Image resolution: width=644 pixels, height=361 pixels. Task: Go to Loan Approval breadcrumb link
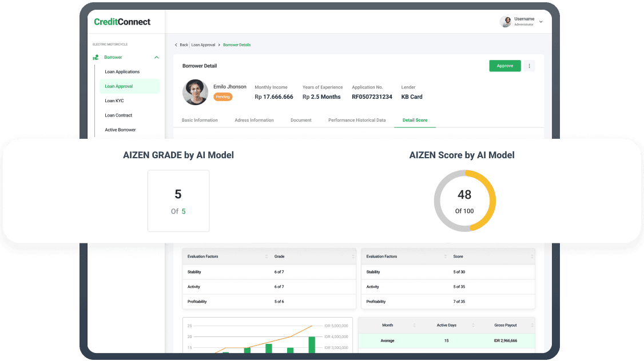pyautogui.click(x=203, y=45)
